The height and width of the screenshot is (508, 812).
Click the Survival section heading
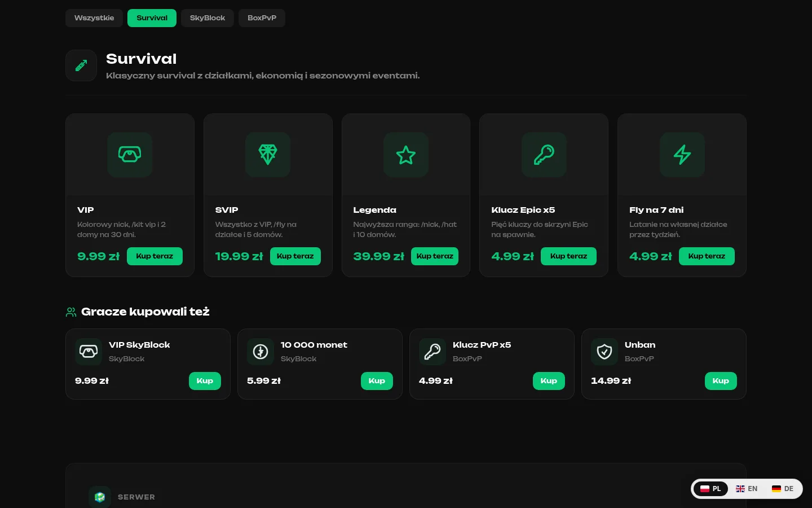coord(142,59)
